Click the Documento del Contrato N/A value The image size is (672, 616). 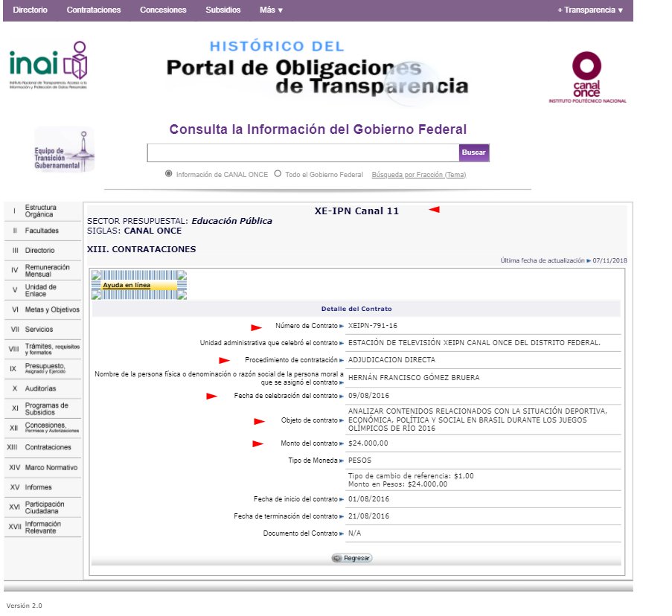coord(354,533)
